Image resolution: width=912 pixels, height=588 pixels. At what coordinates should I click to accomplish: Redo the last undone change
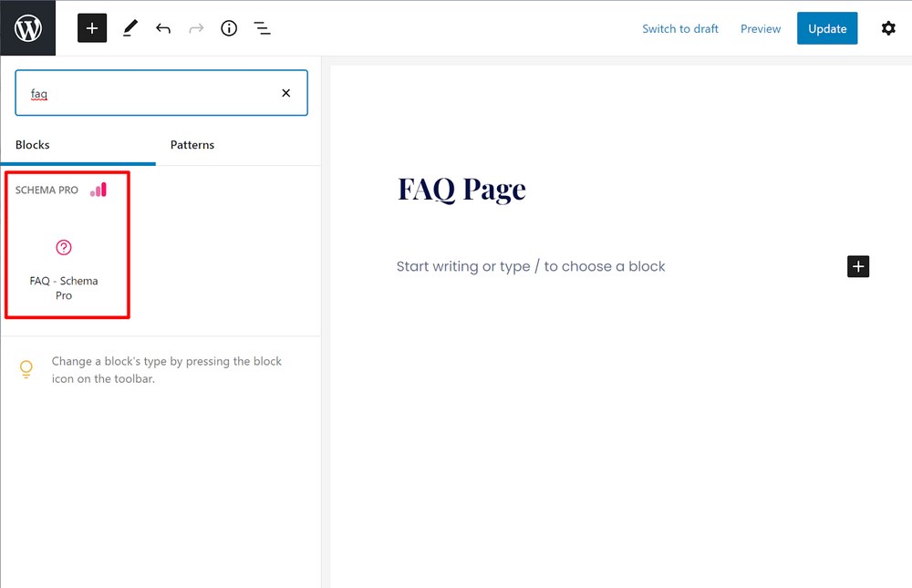(x=197, y=28)
